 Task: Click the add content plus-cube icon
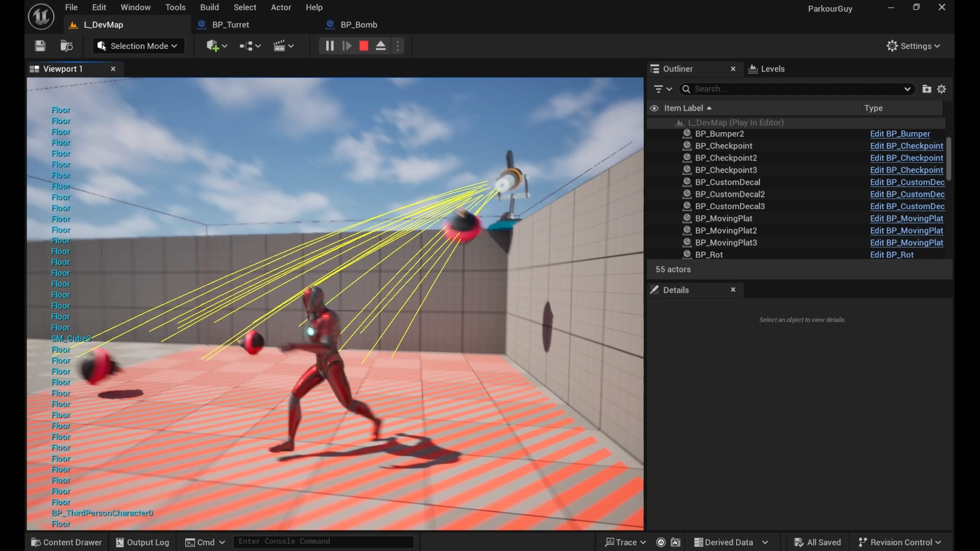tap(212, 46)
